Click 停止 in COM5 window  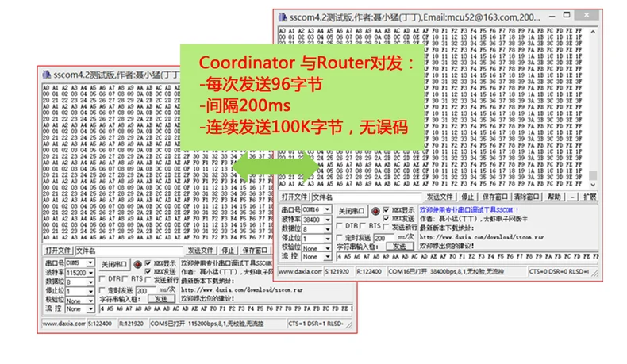pyautogui.click(x=228, y=251)
